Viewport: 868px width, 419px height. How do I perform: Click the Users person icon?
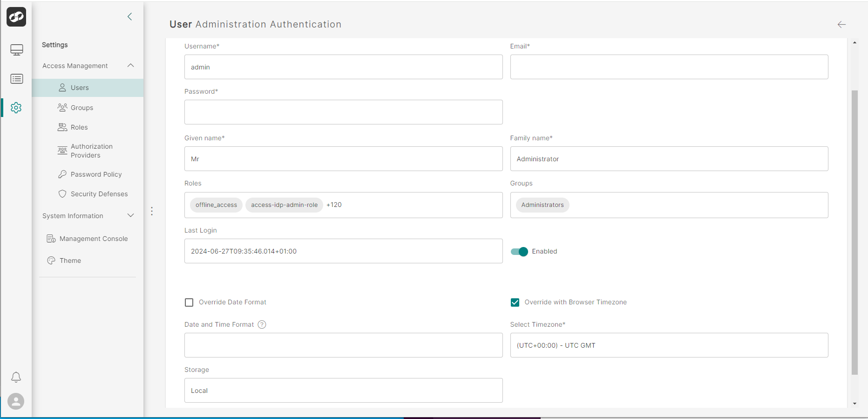tap(62, 88)
